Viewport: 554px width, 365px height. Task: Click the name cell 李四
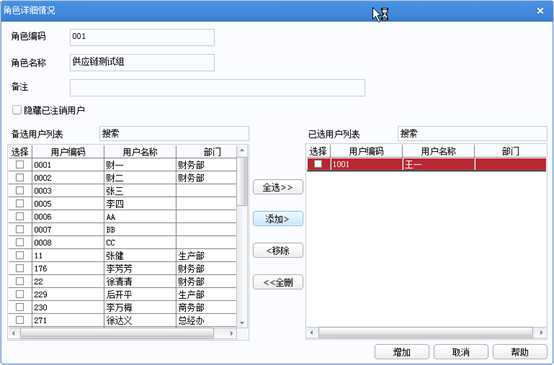click(x=140, y=204)
